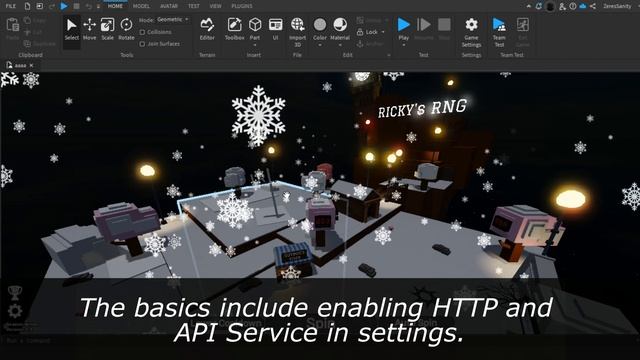Open the notifications bell
640x360 pixels.
[539, 6]
